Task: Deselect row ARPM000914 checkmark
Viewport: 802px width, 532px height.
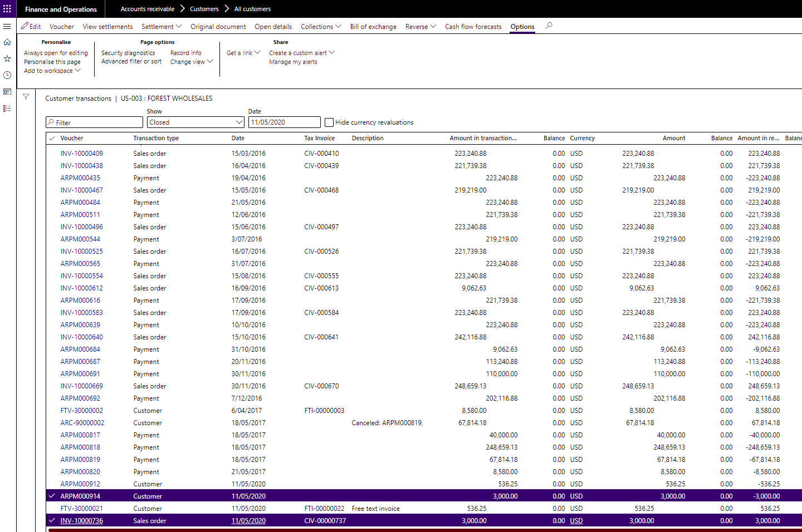Action: [52, 496]
